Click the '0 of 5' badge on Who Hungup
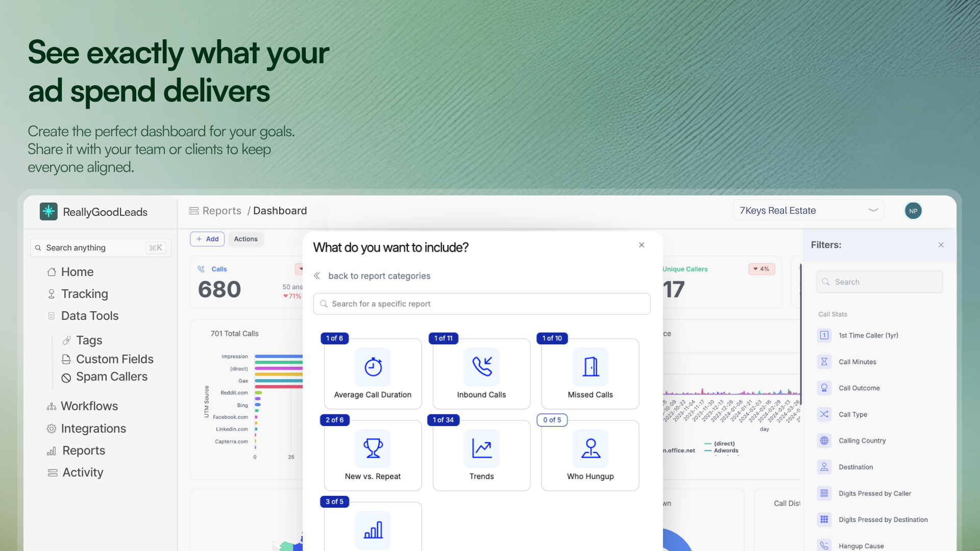 (552, 420)
